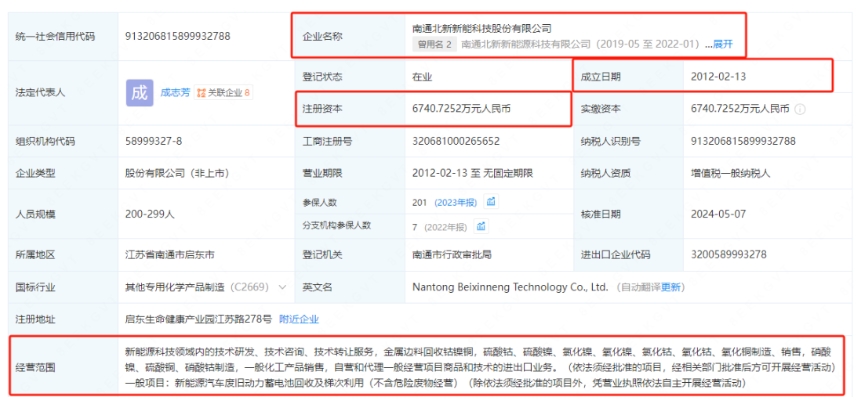Click the 实缴资本 label cell

click(x=628, y=109)
